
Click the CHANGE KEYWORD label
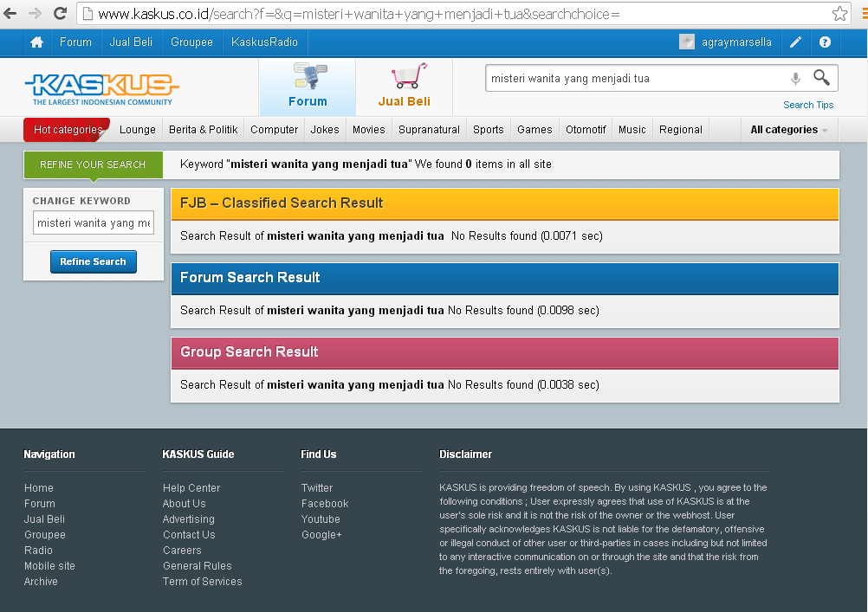coord(81,201)
